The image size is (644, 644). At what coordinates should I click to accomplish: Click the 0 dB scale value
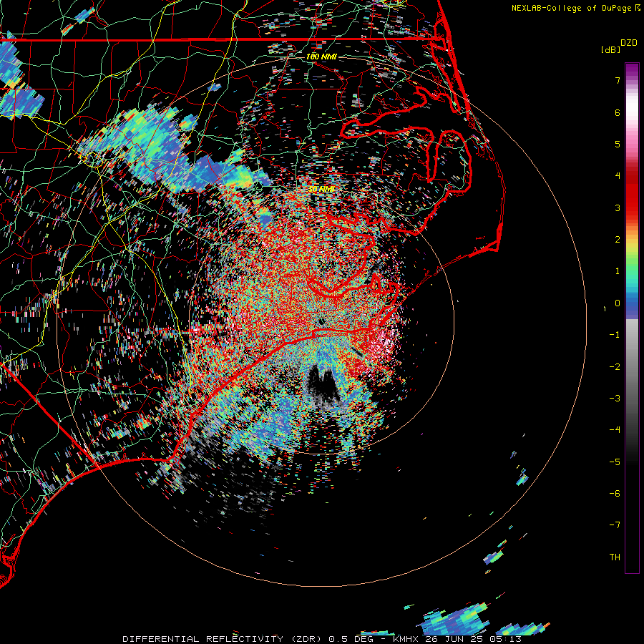pyautogui.click(x=618, y=303)
